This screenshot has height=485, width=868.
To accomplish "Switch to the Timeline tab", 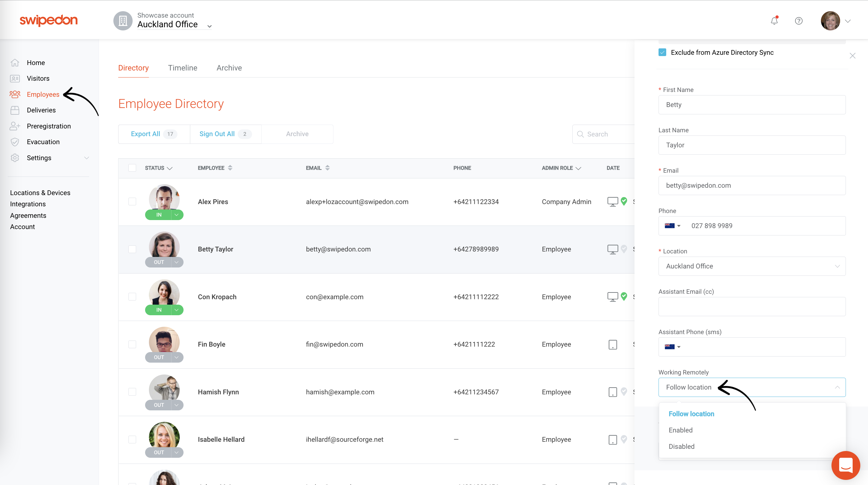I will [x=183, y=68].
